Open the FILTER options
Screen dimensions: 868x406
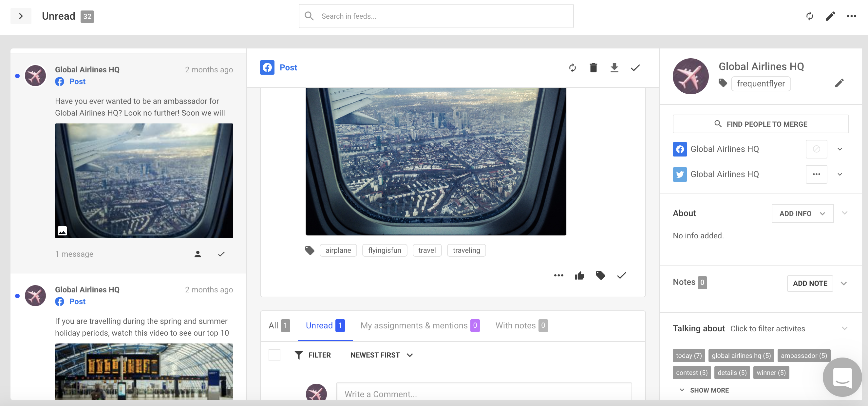tap(312, 355)
